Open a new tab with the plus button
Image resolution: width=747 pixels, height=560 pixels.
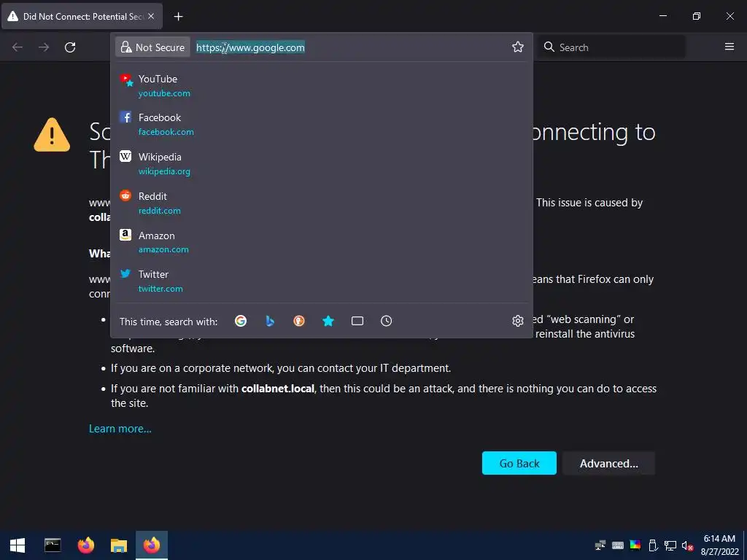click(178, 17)
